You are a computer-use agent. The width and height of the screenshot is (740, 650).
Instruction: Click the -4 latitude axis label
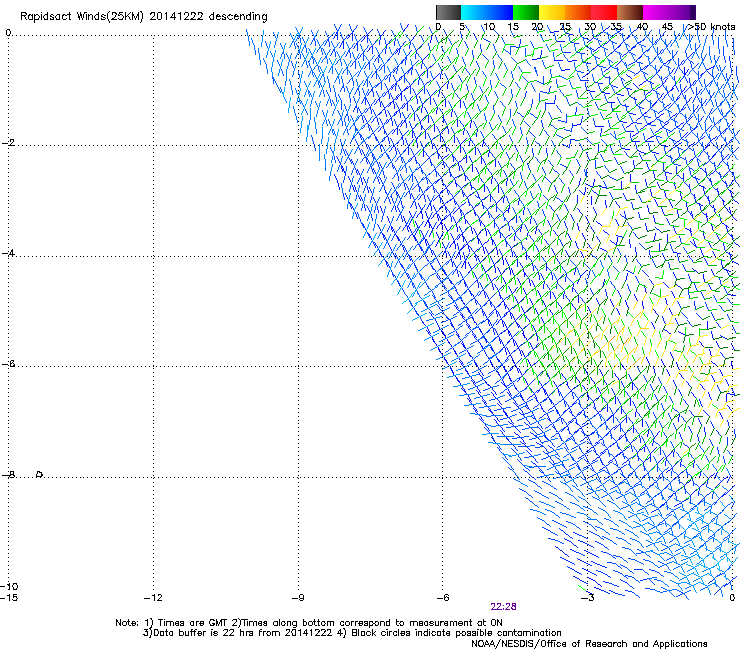click(x=8, y=253)
